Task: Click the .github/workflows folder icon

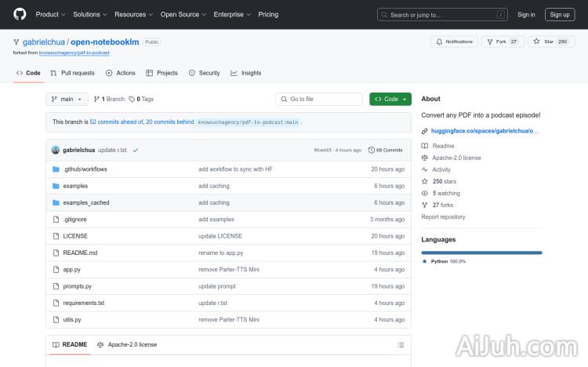Action: (x=56, y=169)
